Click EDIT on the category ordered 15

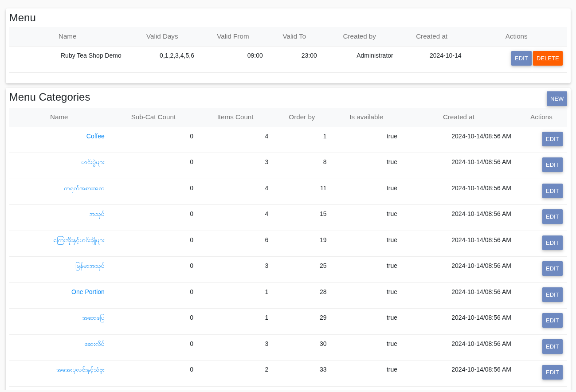(552, 216)
